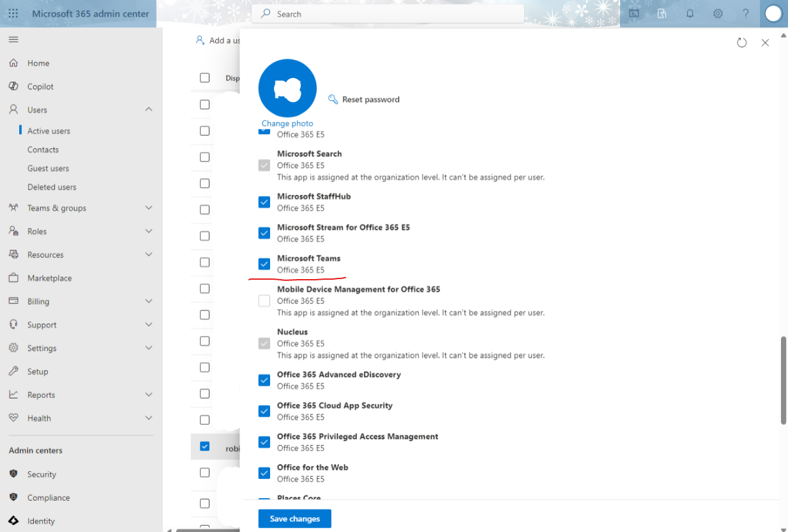The width and height of the screenshot is (788, 532).
Task: Click Save changes button
Action: tap(294, 519)
